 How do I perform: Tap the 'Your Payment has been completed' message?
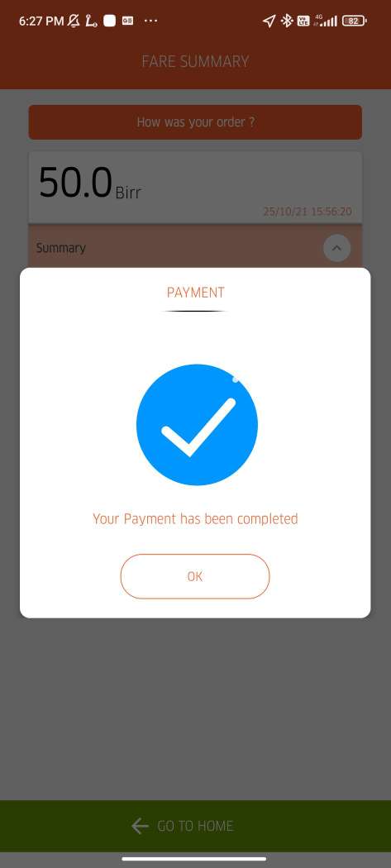[195, 518]
